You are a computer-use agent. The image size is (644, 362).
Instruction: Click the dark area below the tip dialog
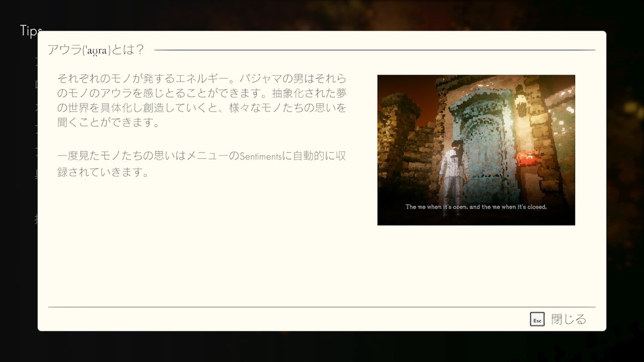[322, 347]
